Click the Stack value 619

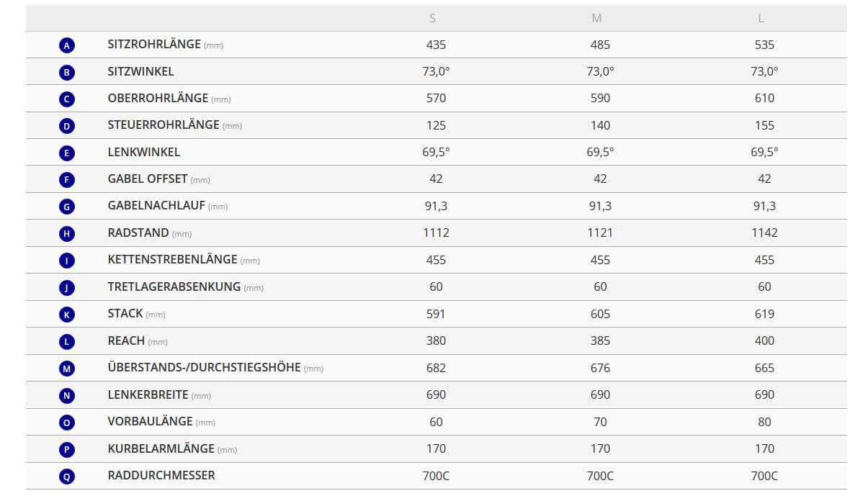point(764,314)
